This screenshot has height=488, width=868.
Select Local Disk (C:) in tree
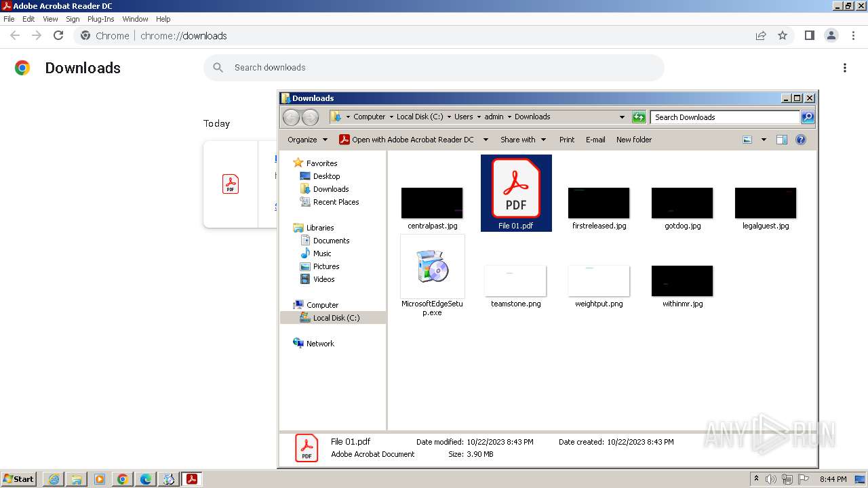tap(333, 318)
